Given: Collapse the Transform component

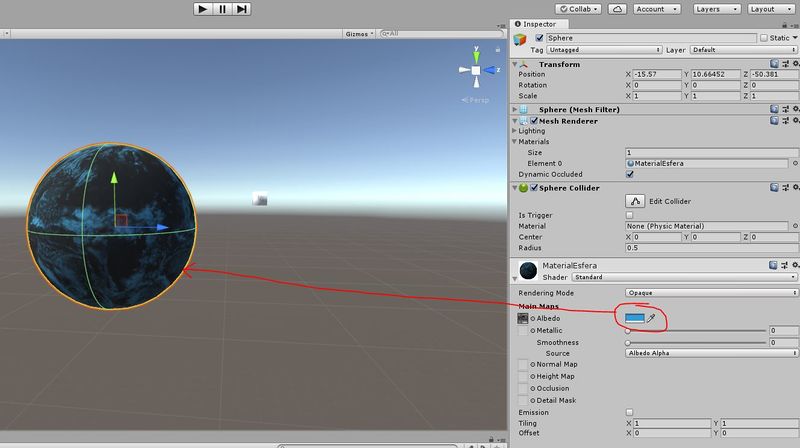Looking at the screenshot, I should 514,64.
